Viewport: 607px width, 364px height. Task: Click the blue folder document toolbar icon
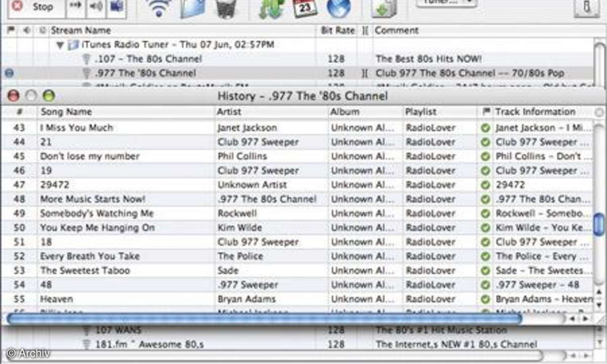click(x=193, y=8)
